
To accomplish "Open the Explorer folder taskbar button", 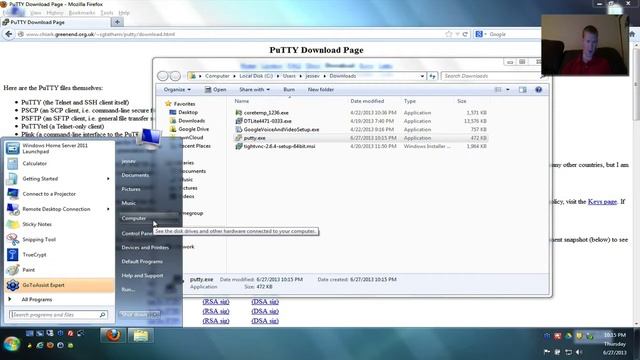I will (141, 336).
